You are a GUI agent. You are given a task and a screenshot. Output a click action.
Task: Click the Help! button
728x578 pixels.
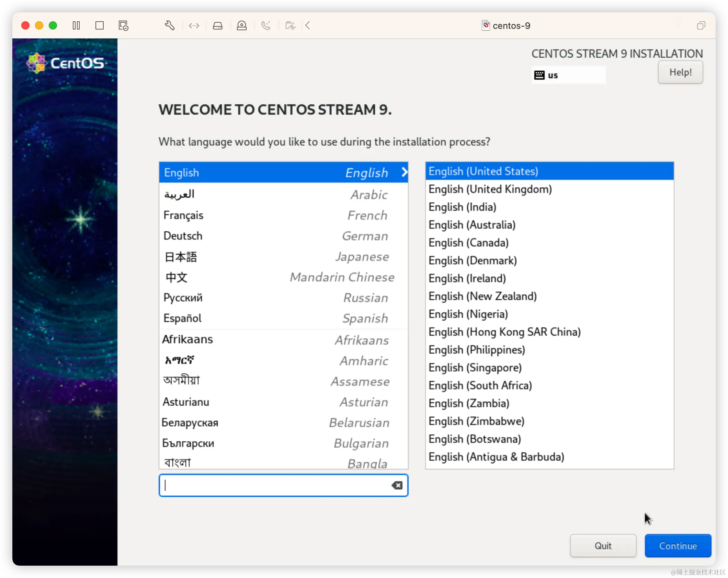point(680,72)
